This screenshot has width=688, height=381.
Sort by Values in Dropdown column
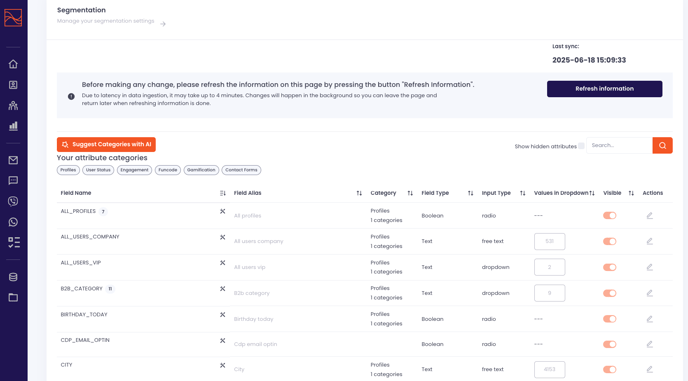592,193
